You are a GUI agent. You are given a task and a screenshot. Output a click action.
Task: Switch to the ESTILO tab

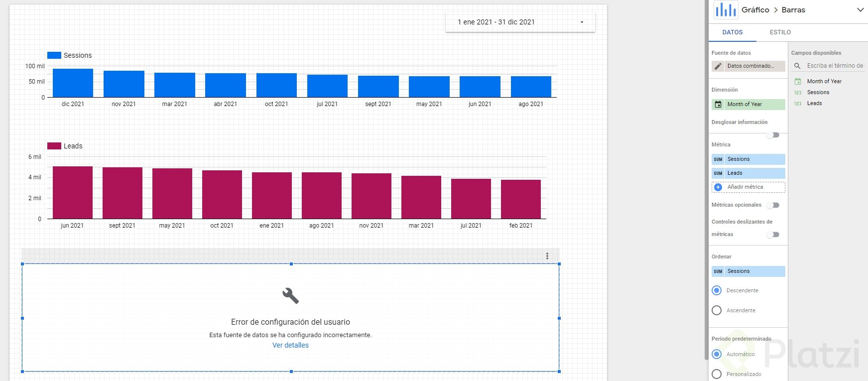click(780, 32)
